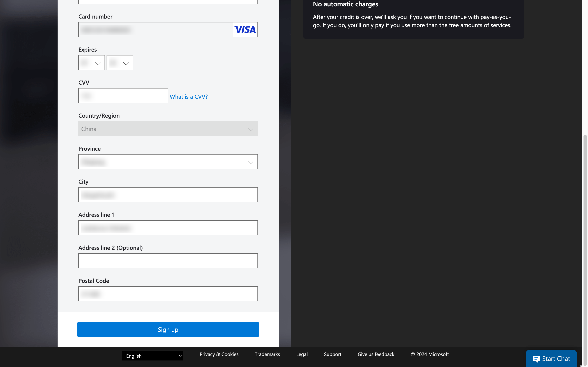The height and width of the screenshot is (367, 588).
Task: Open the Legal footer link
Action: pyautogui.click(x=302, y=354)
